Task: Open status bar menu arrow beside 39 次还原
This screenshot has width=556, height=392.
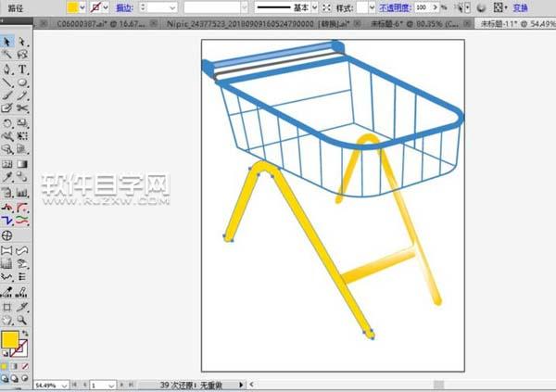Action: pyautogui.click(x=241, y=385)
